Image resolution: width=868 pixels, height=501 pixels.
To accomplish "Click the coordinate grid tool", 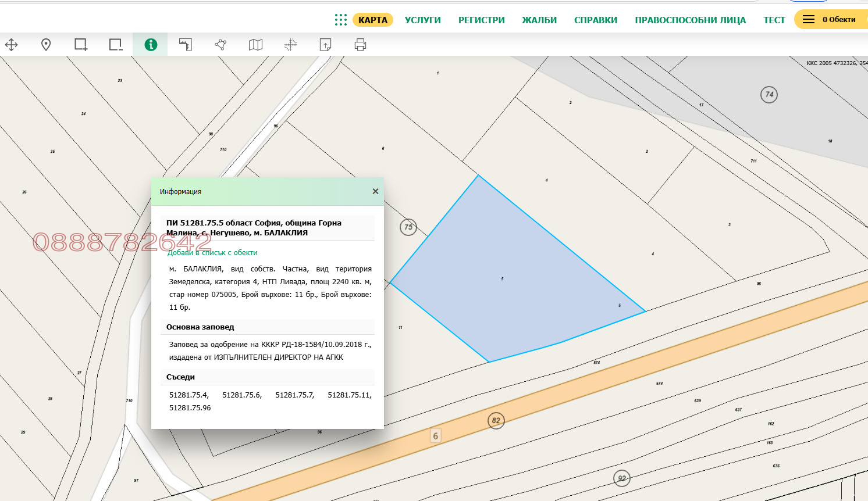I will click(290, 45).
